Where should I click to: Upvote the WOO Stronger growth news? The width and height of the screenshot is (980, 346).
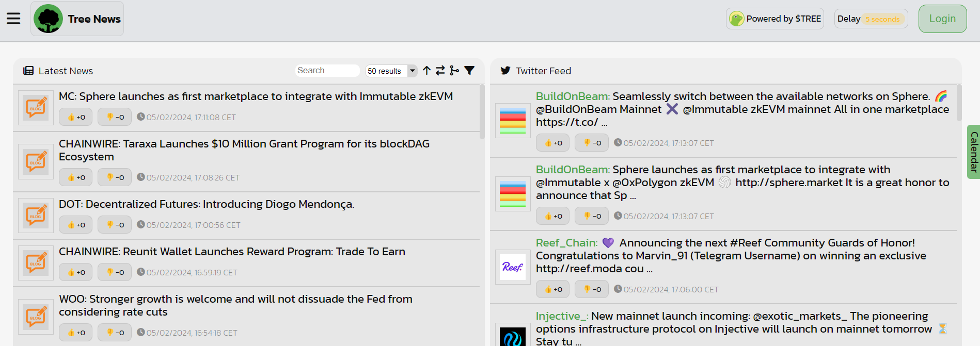[76, 333]
